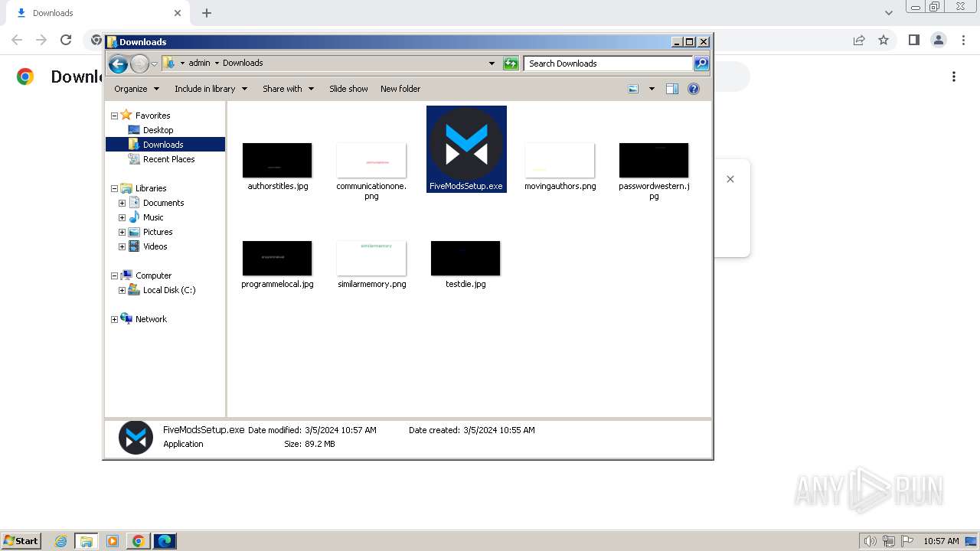Collapse the Computer node
This screenshot has width=980, height=551.
click(114, 275)
